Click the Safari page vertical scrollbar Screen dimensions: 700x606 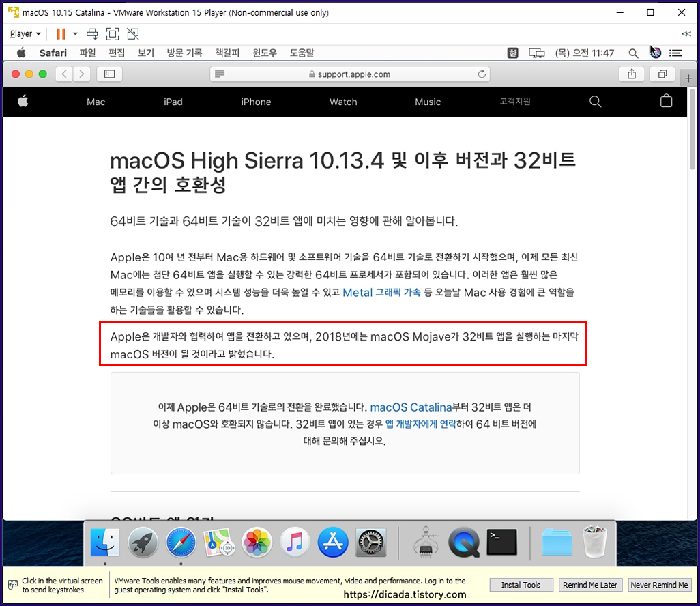[692, 130]
